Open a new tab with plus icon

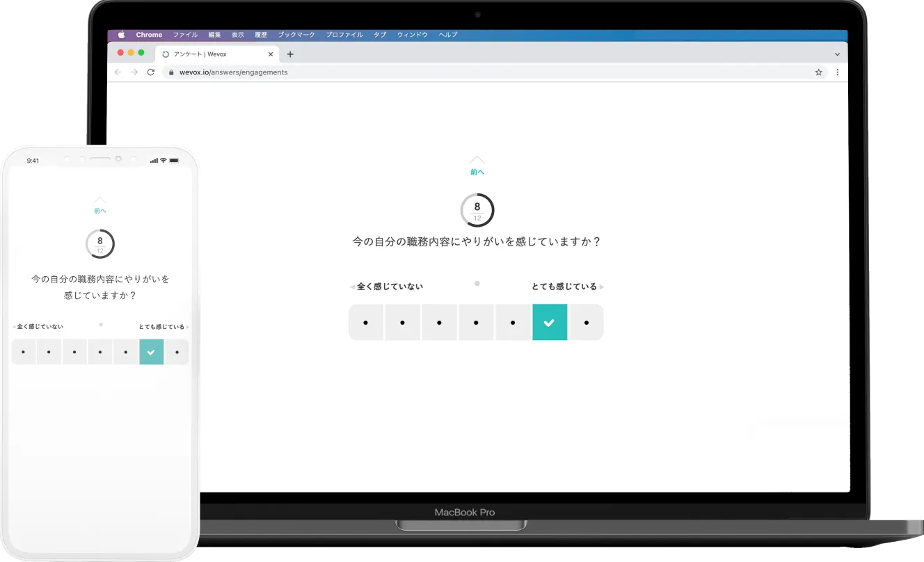(x=290, y=54)
